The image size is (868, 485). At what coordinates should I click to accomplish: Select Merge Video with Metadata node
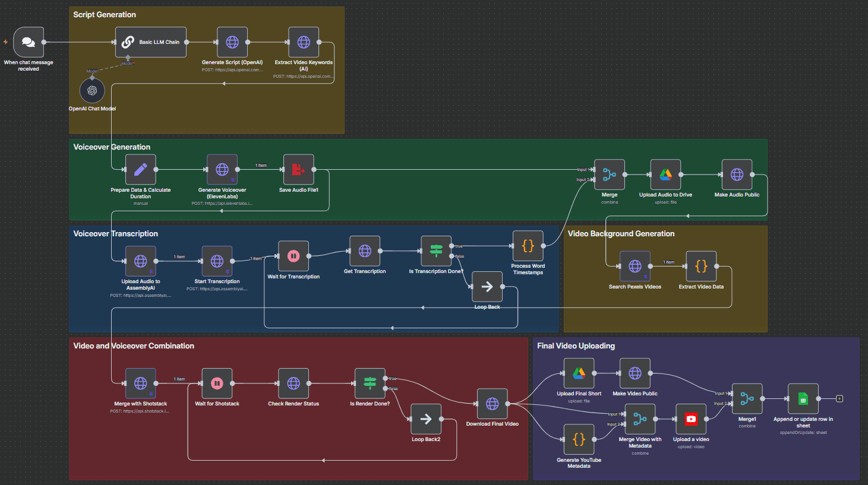[640, 419]
